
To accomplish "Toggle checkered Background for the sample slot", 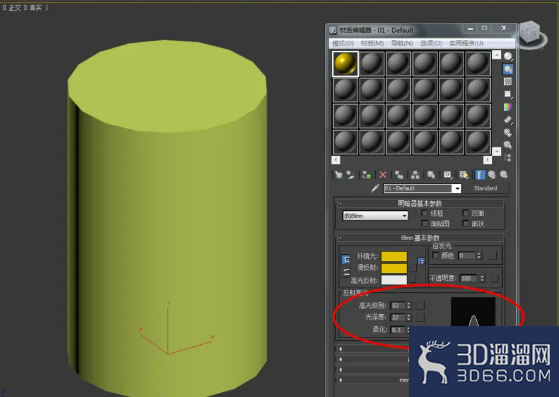I will point(508,82).
